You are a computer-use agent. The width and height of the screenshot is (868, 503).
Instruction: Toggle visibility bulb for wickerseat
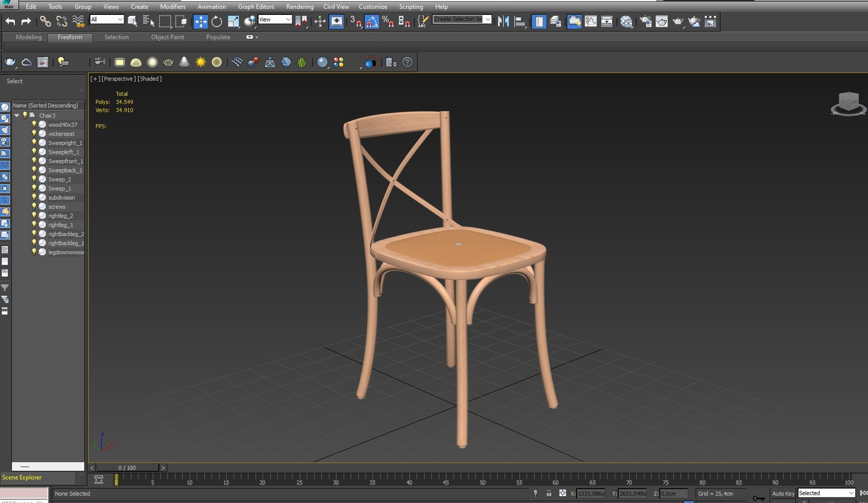[34, 134]
